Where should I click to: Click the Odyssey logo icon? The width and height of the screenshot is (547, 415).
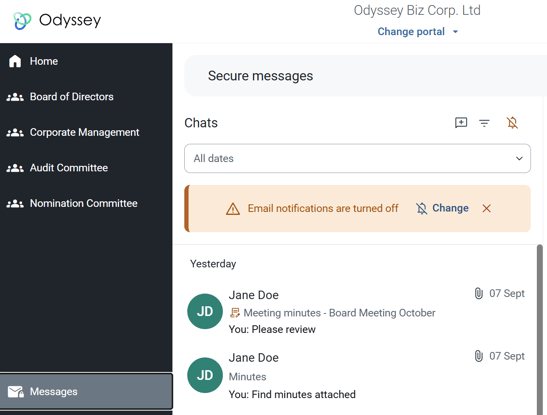pyautogui.click(x=22, y=21)
